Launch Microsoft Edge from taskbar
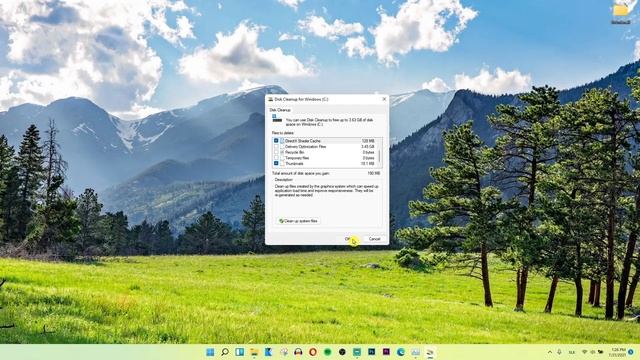Image resolution: width=640 pixels, height=360 pixels. click(401, 352)
